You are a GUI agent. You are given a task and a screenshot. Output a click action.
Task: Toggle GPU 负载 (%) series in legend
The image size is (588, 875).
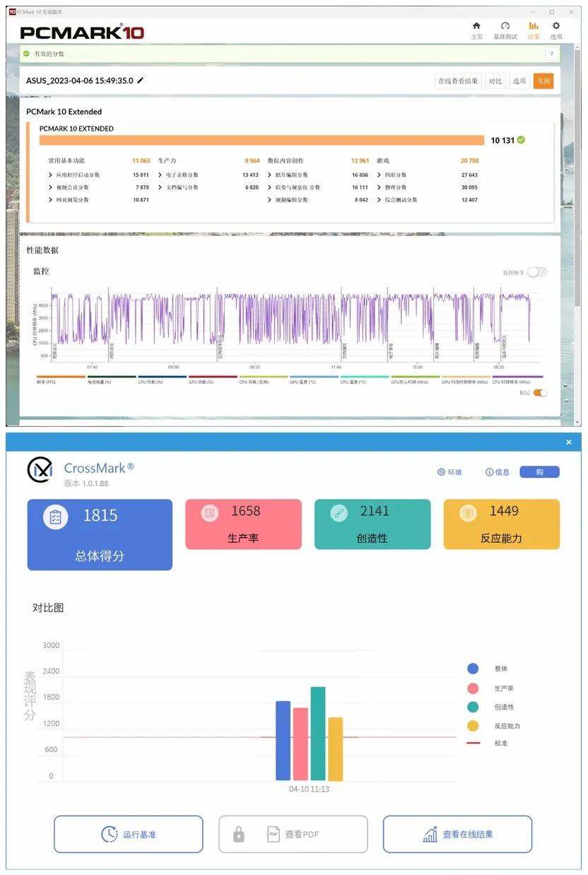click(x=212, y=380)
